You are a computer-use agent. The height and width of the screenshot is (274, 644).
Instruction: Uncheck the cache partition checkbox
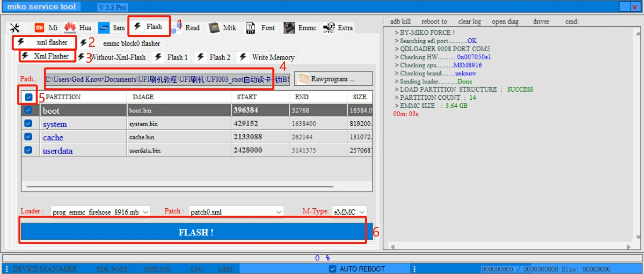[x=28, y=137]
